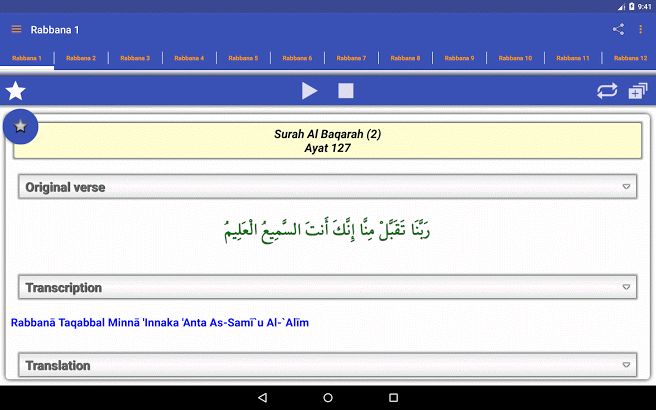Viewport: 656px width, 410px height.
Task: Open the three-dot overflow menu
Action: [x=641, y=29]
